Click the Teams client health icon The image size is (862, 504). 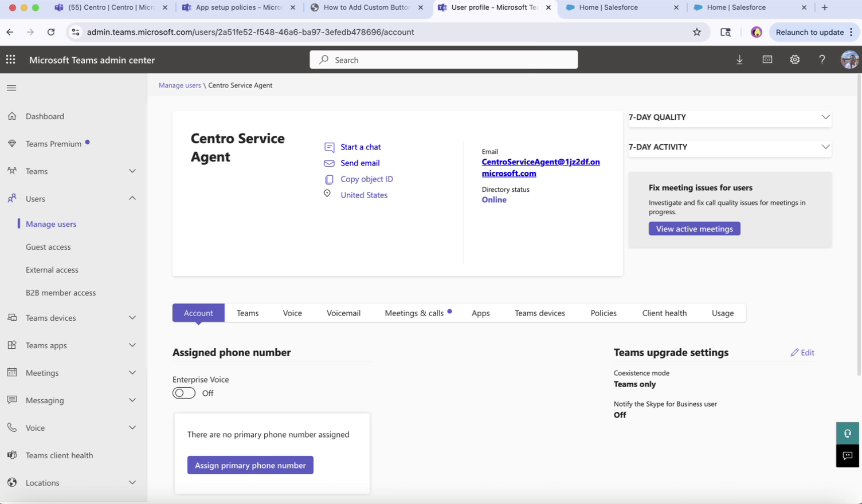(x=12, y=455)
